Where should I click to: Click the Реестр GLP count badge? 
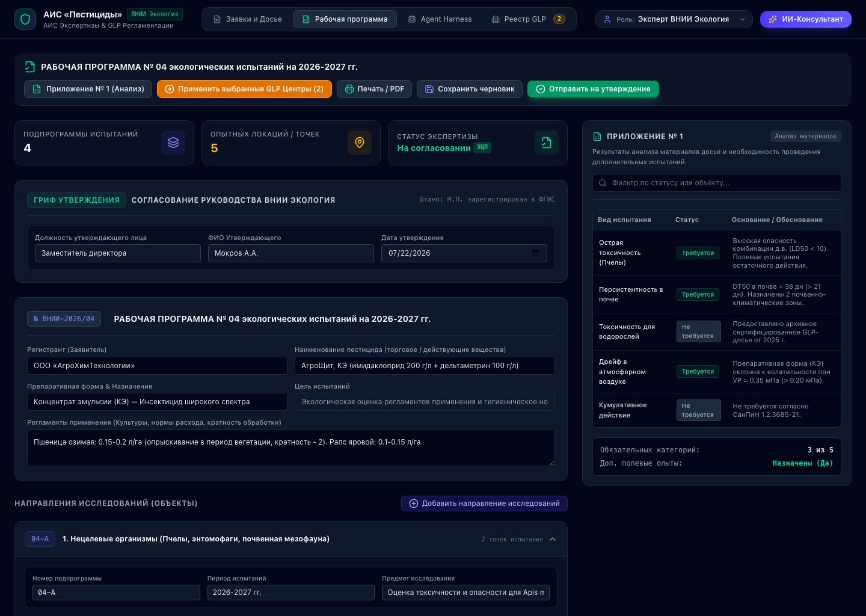559,19
